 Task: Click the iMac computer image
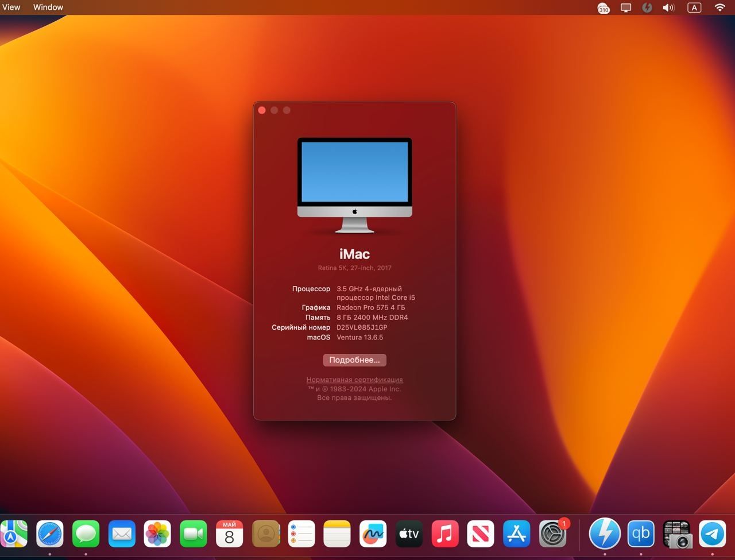tap(354, 185)
